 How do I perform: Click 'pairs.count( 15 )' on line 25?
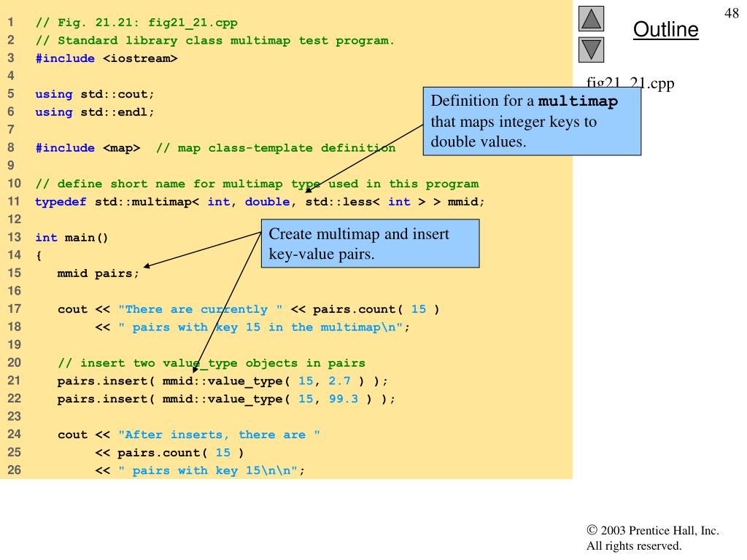coord(181,452)
